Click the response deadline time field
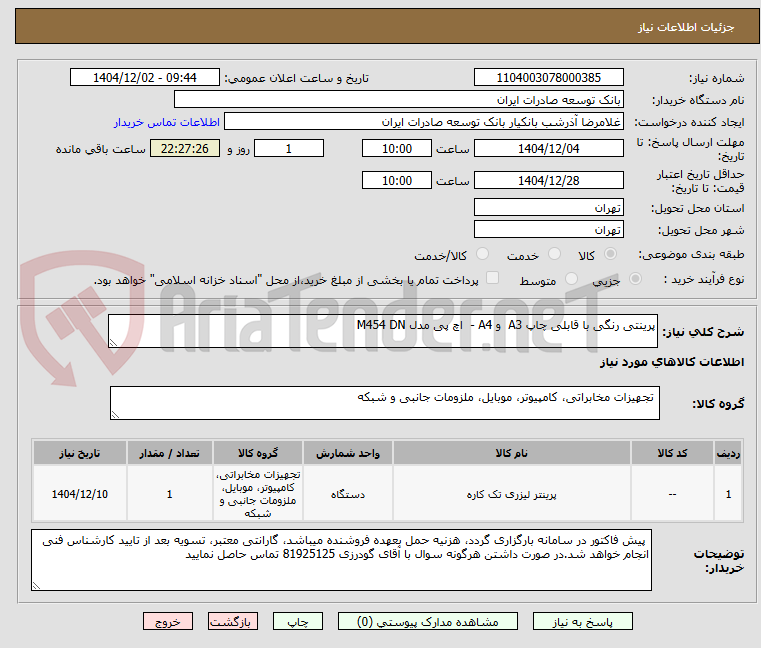Screen dimensions: 761x648 (x=397, y=149)
